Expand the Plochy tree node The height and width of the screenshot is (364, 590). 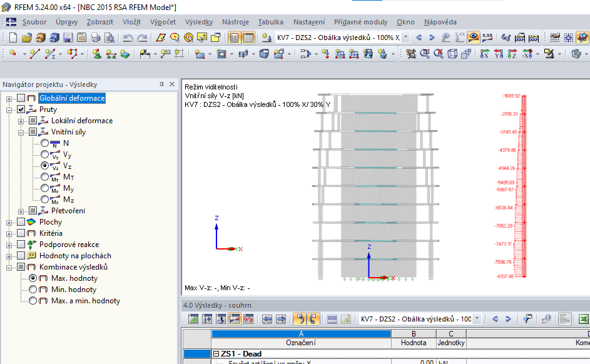pyautogui.click(x=9, y=223)
